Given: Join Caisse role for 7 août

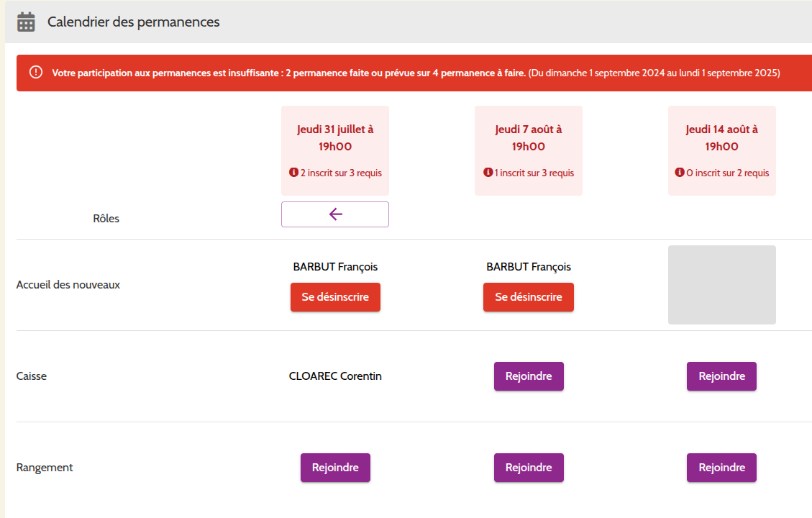Looking at the screenshot, I should pyautogui.click(x=529, y=376).
